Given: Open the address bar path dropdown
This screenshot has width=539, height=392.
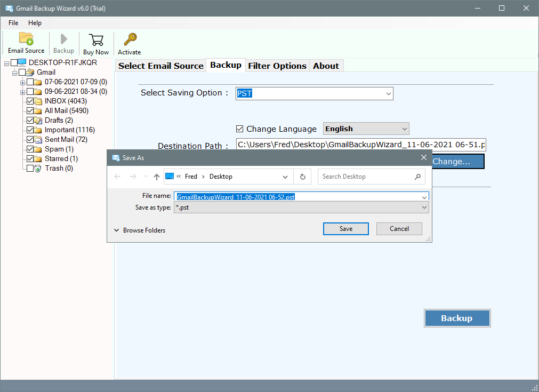Looking at the screenshot, I should pos(285,177).
